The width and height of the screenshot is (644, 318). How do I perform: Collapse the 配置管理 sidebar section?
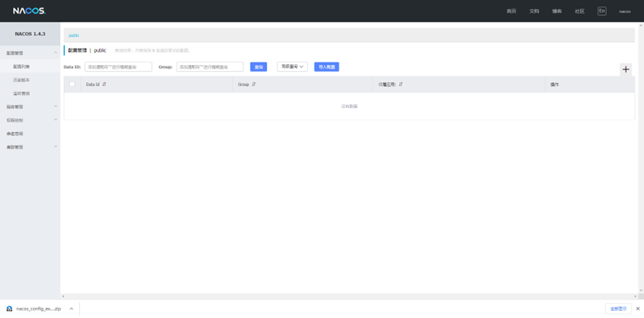tap(30, 53)
